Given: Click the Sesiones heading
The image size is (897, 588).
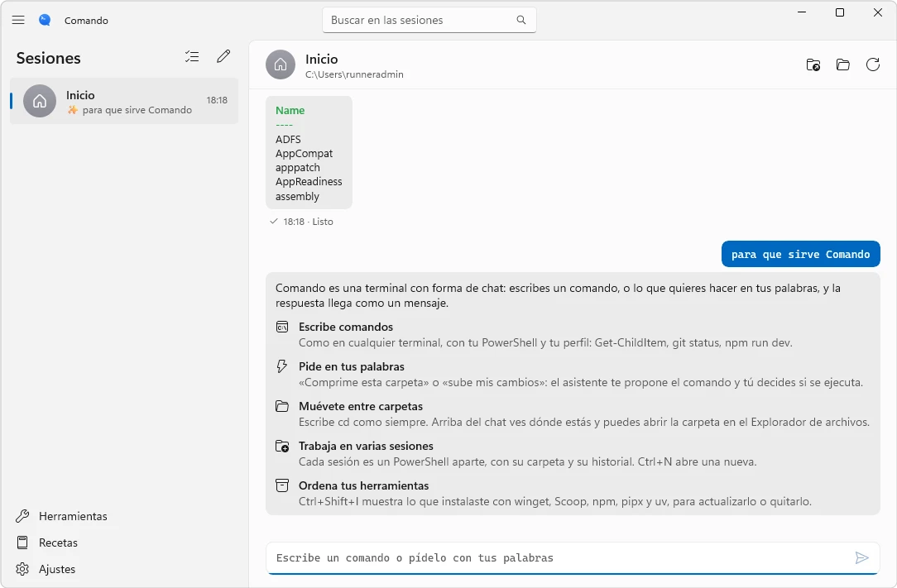Looking at the screenshot, I should coord(48,58).
